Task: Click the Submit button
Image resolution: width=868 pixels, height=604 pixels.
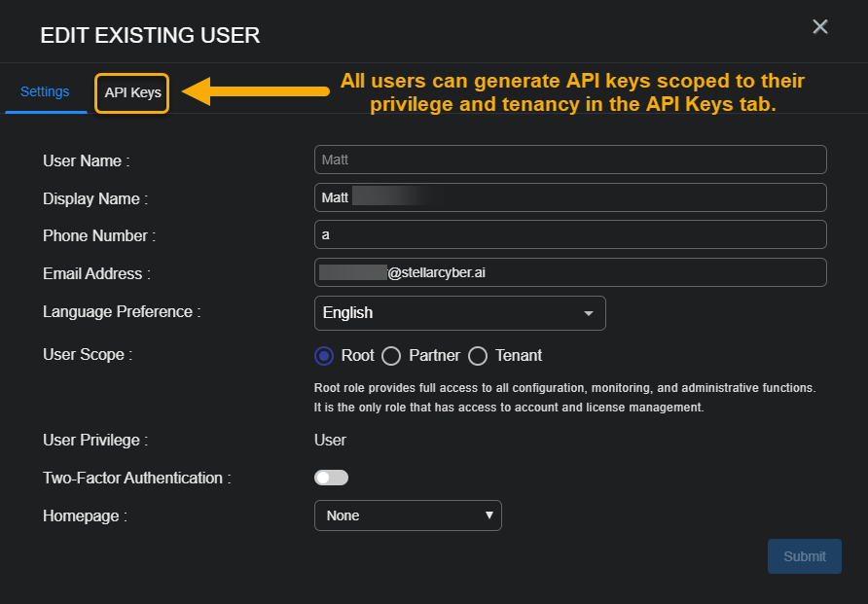Action: click(804, 555)
